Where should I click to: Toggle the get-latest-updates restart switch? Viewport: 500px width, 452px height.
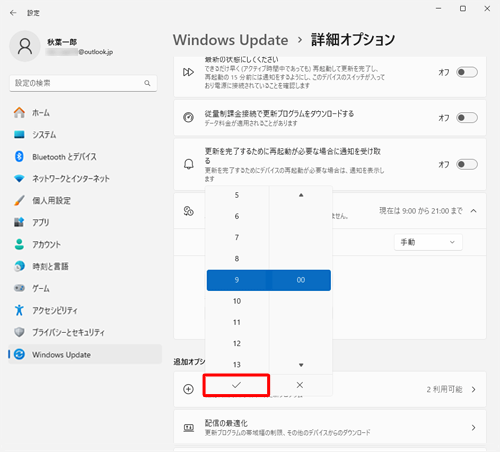(x=467, y=72)
